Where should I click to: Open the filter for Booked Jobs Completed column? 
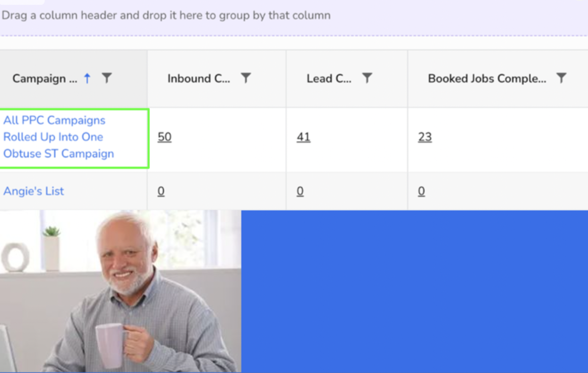tap(561, 78)
